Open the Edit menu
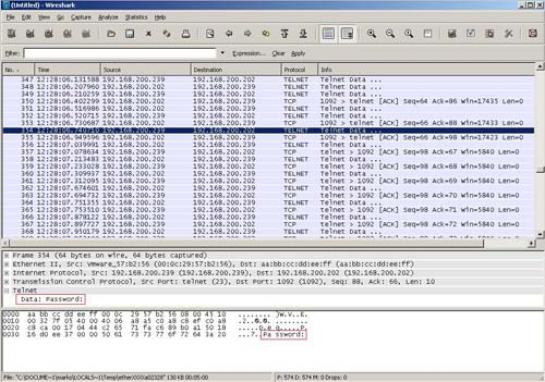The image size is (545, 382). 26,17
